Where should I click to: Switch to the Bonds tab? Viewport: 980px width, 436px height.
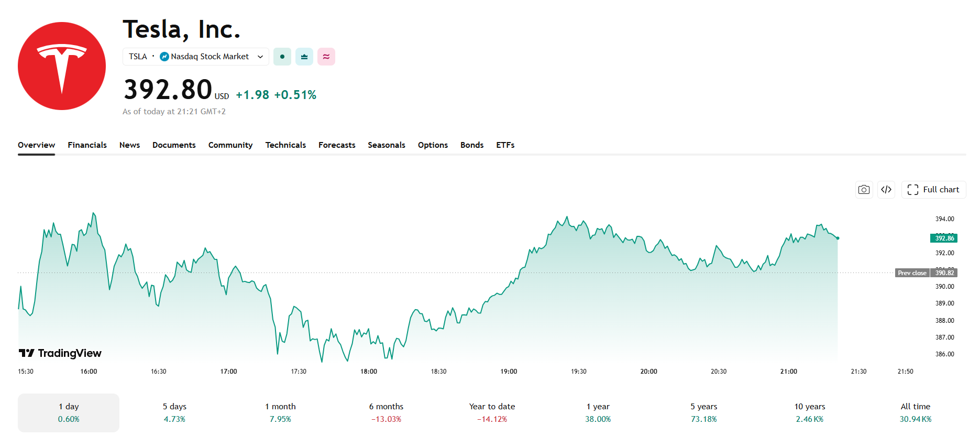(x=472, y=145)
